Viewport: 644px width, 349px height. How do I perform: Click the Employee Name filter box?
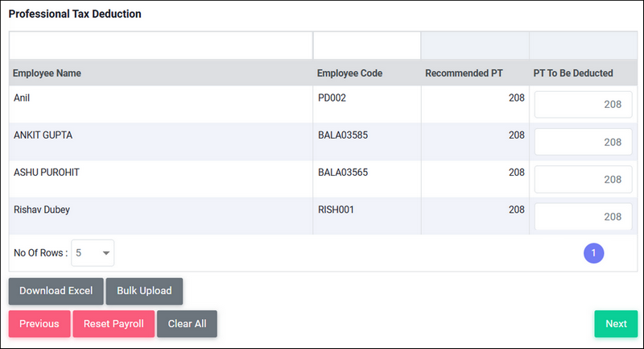point(161,46)
